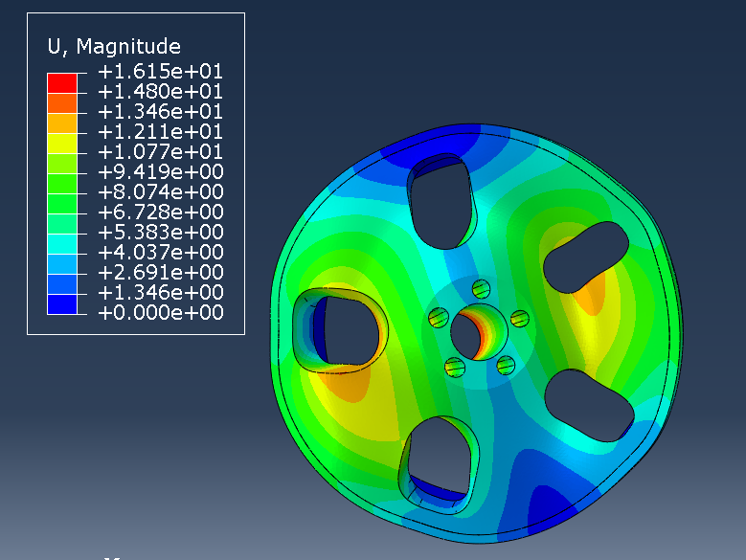
Task: Click the legend value +5.383e+00
Action: coord(160,233)
